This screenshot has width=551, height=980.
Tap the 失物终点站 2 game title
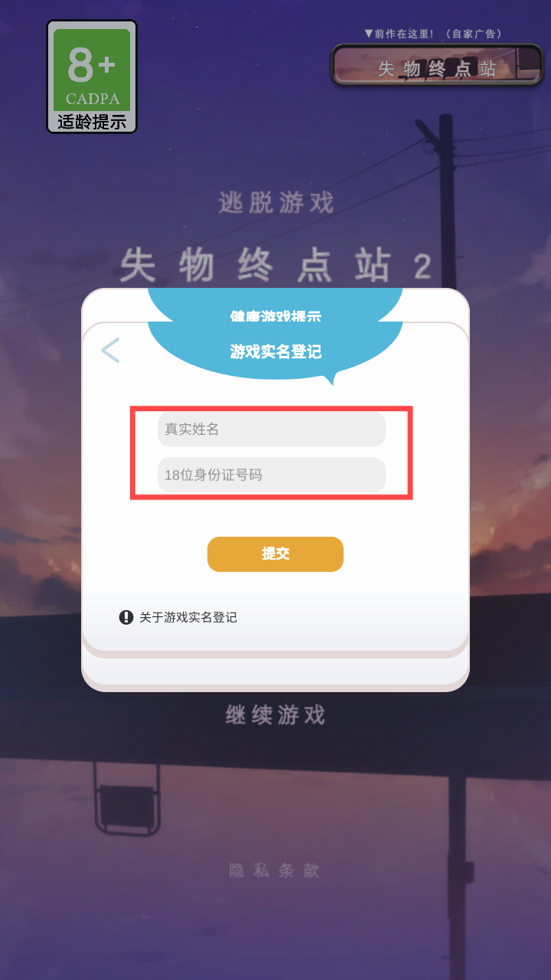(x=275, y=266)
